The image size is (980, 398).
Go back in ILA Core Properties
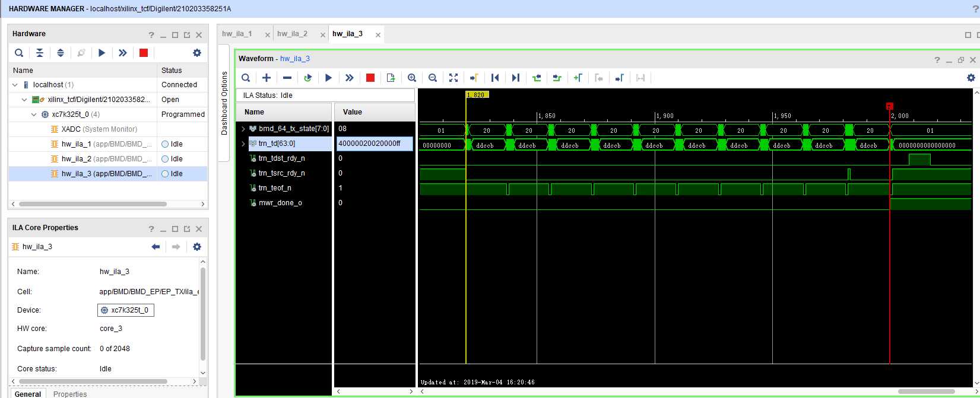(x=156, y=247)
